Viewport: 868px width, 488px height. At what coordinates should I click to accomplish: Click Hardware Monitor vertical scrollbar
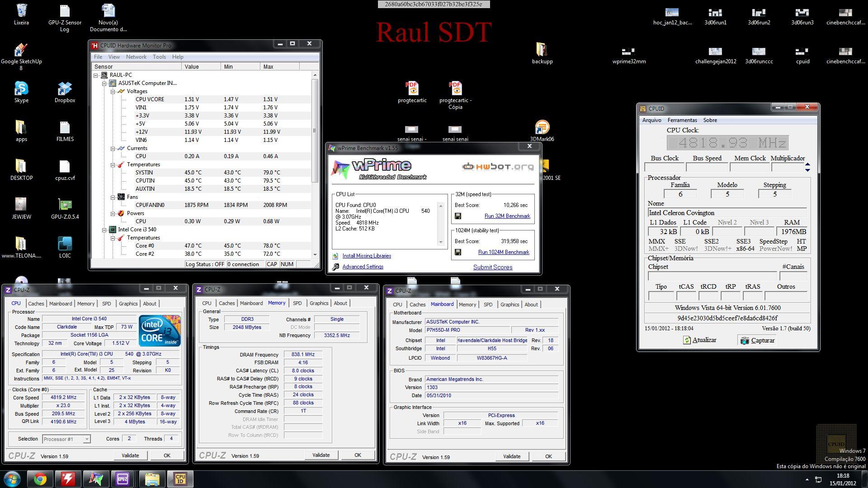point(315,131)
